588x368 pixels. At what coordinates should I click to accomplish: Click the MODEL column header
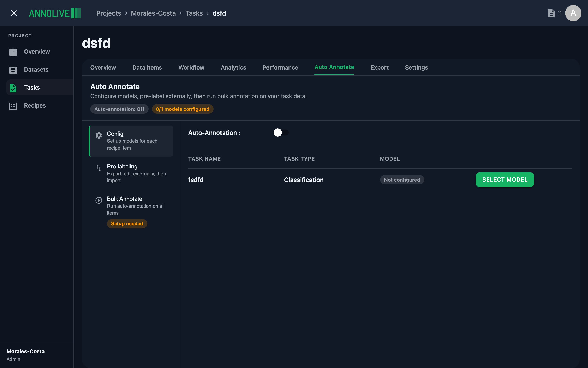[x=390, y=159]
